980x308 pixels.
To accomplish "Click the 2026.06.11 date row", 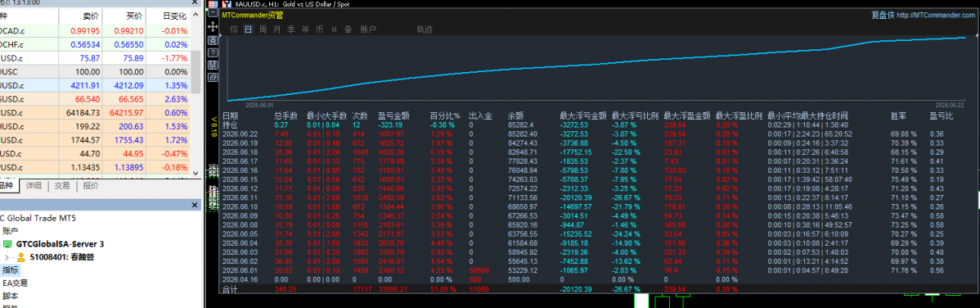I will point(240,197).
